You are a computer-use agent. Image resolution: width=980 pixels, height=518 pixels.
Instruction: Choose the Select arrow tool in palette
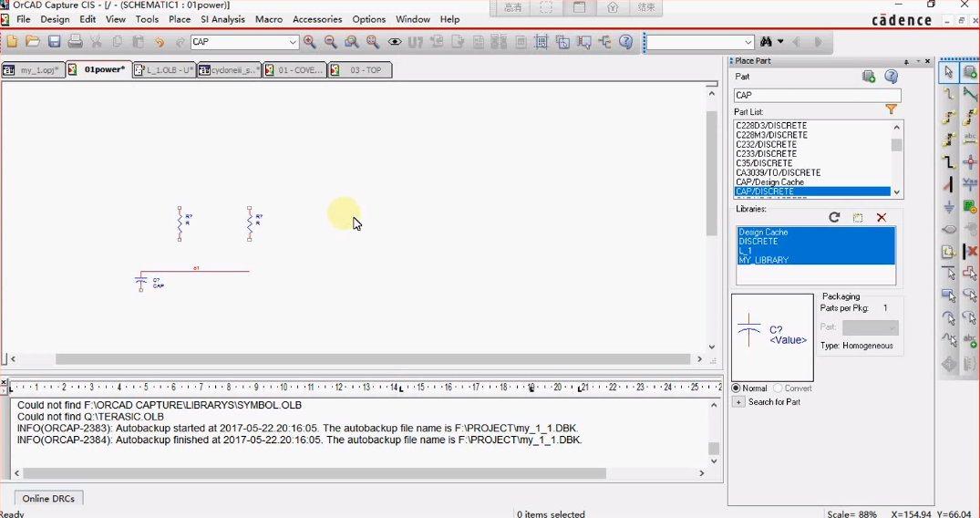coord(949,73)
